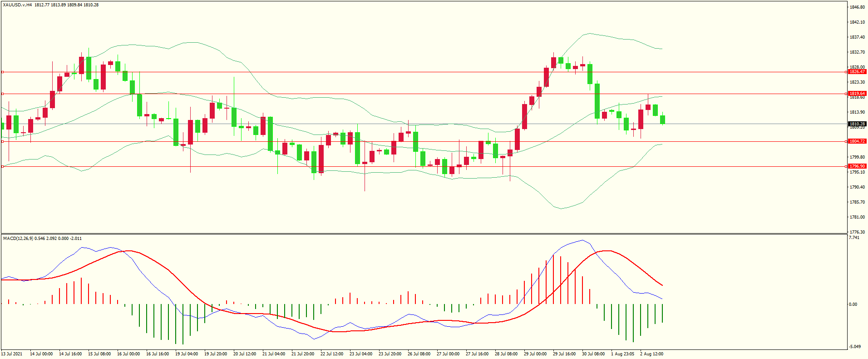Screen dimensions: 868x359
Task: Click the 0.00 level on MACD scale
Action: (x=853, y=304)
